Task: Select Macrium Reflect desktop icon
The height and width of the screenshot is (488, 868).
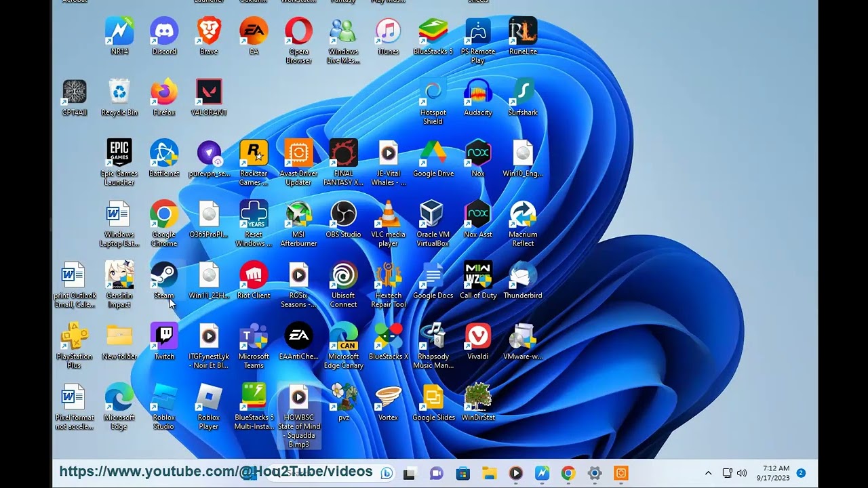Action: (x=523, y=224)
